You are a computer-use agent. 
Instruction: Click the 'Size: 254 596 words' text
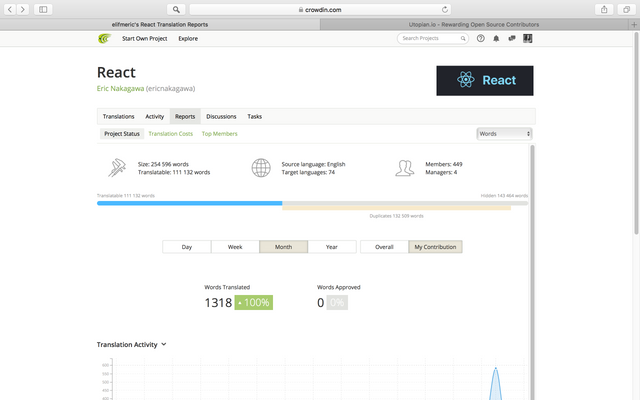[x=163, y=164]
